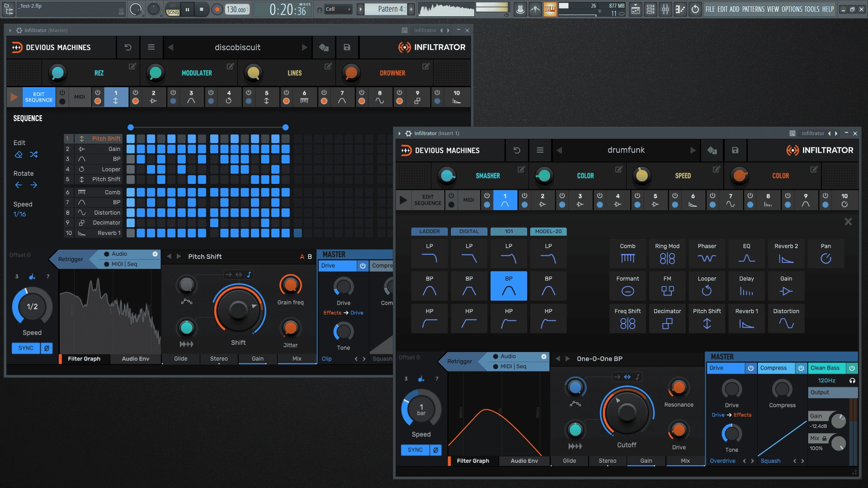Image resolution: width=868 pixels, height=488 pixels.
Task: Choose the LADDER HP filter icon
Action: coord(429,319)
